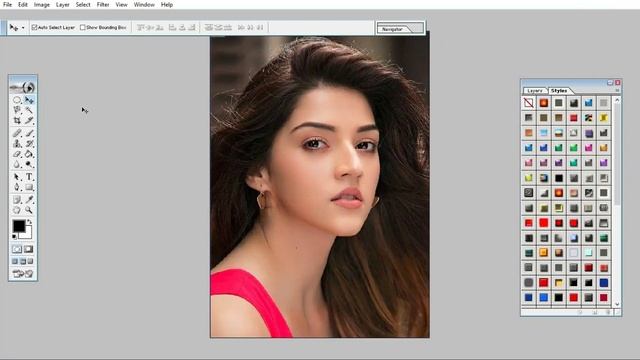The width and height of the screenshot is (640, 360).
Task: Apply the No Style swatch
Action: point(529,103)
